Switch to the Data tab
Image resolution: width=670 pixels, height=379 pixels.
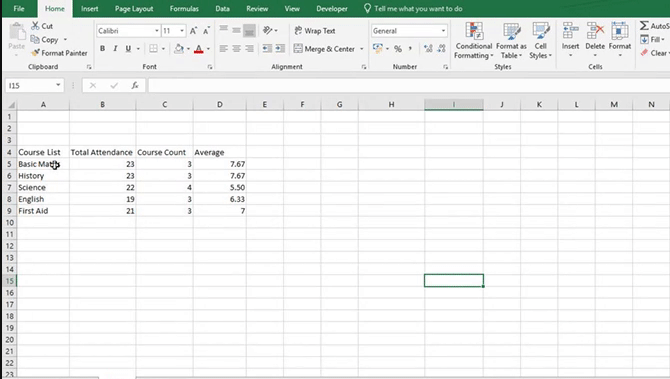click(x=222, y=9)
